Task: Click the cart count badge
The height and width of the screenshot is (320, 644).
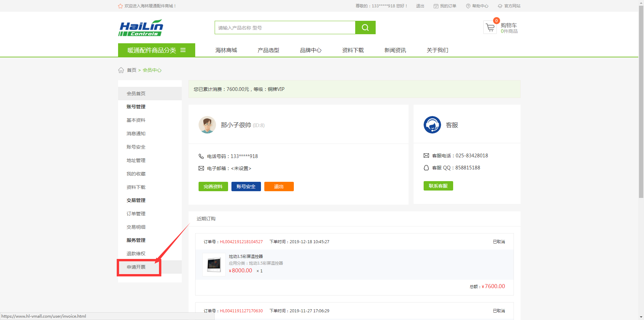Action: [496, 21]
